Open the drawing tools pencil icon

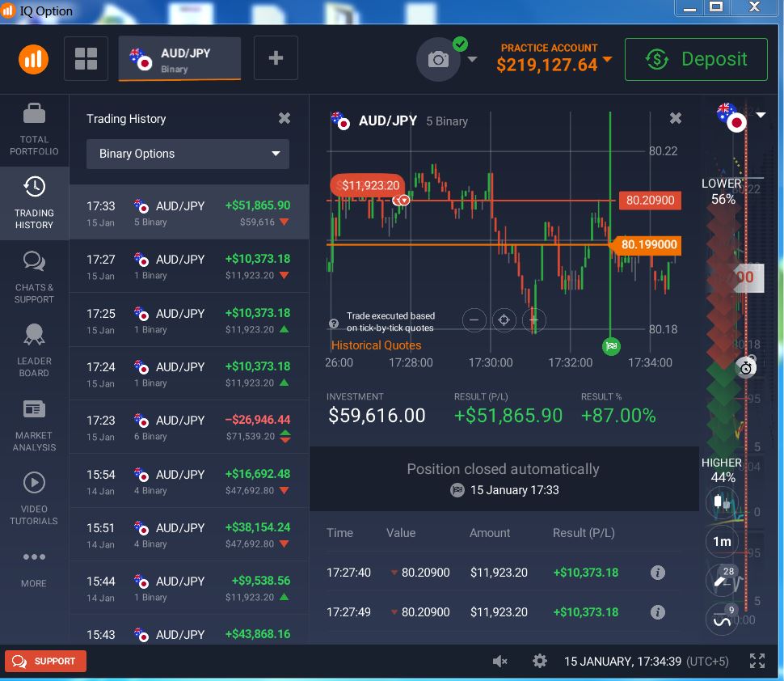722,581
